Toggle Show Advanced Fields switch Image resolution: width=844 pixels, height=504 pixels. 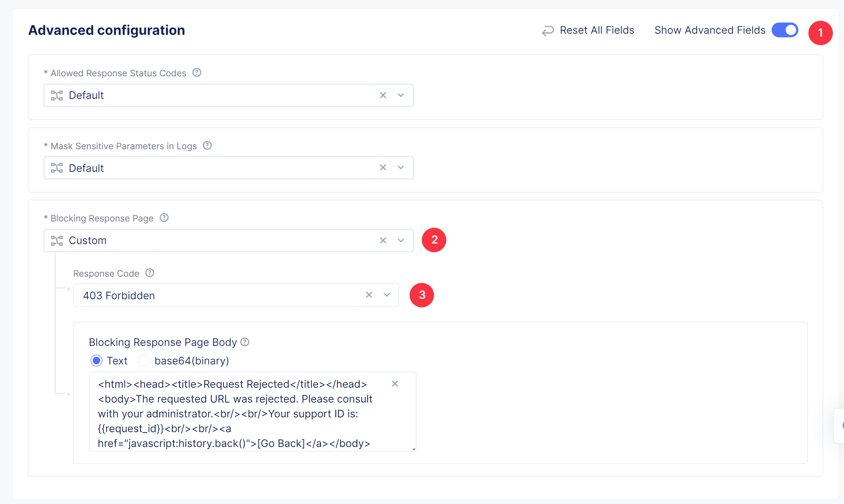pos(785,30)
